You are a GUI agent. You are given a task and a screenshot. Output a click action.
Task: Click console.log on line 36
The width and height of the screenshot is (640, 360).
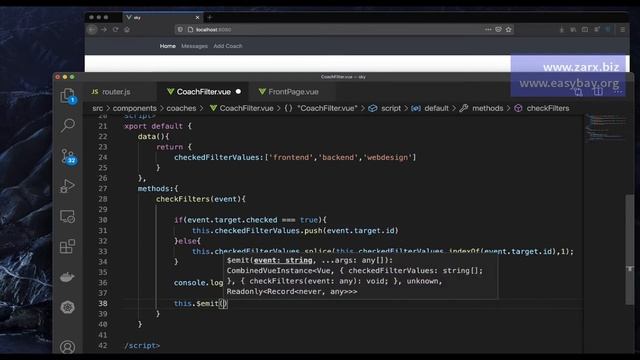pos(198,282)
